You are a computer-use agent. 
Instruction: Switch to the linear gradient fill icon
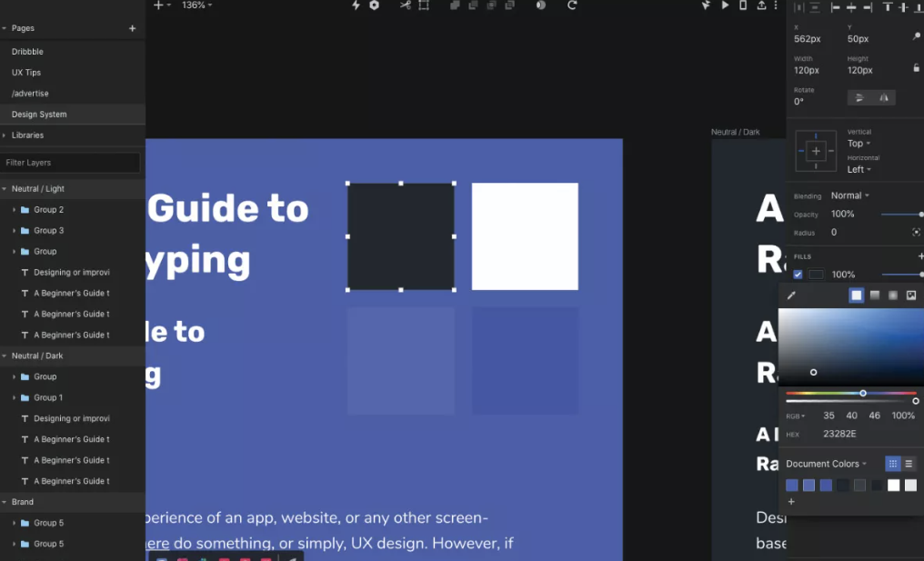[875, 296]
